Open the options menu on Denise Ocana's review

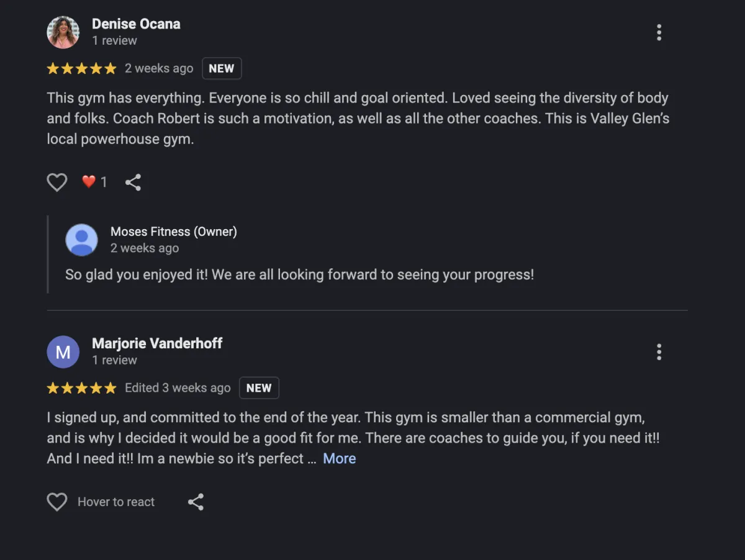click(659, 32)
